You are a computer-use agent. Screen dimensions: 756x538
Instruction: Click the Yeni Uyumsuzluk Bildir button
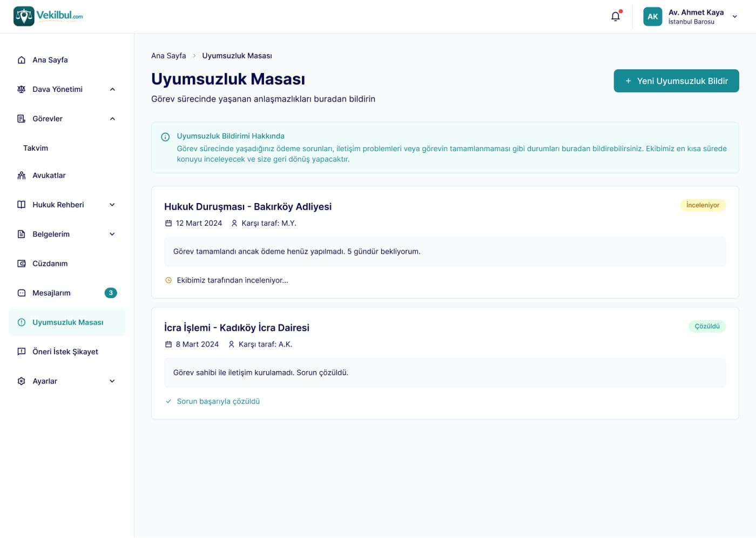[x=676, y=81]
